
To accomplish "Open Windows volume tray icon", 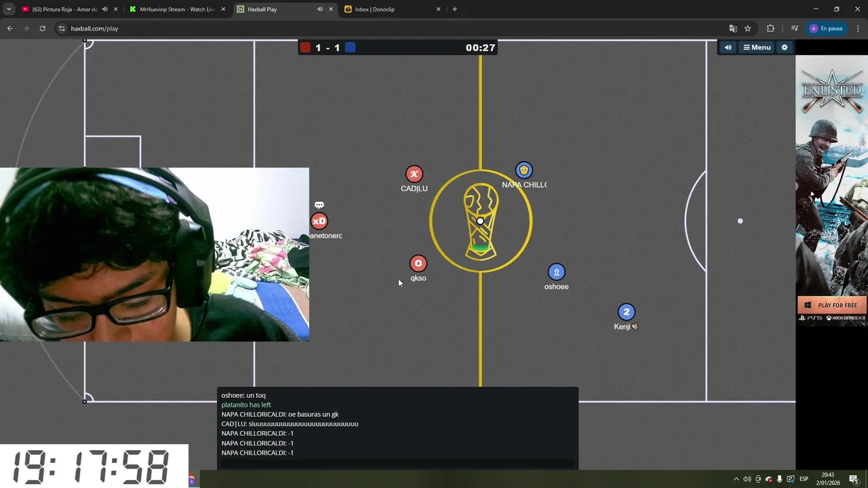I will click(747, 479).
